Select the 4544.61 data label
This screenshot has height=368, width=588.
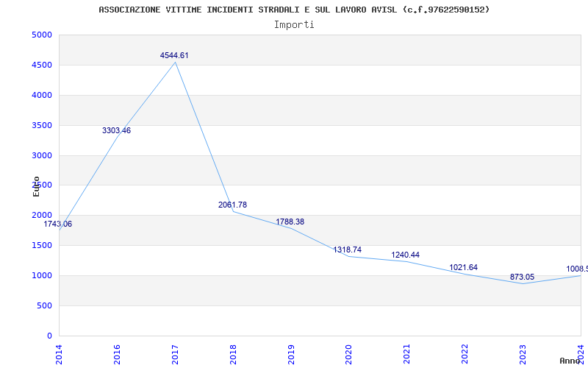click(174, 56)
